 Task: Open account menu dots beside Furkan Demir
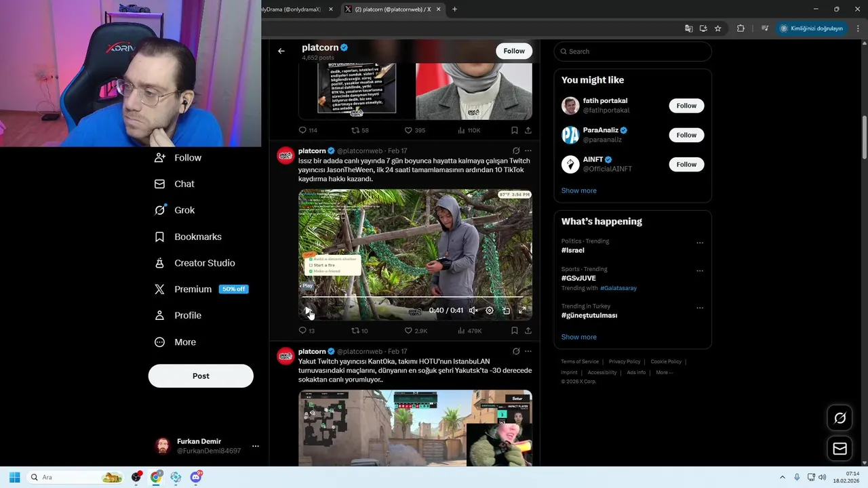(256, 446)
